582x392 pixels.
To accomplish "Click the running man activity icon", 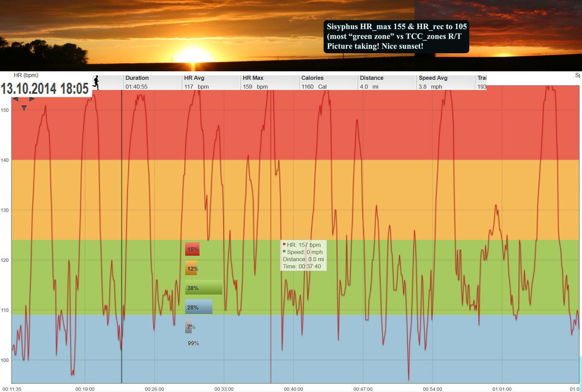I will (x=96, y=83).
